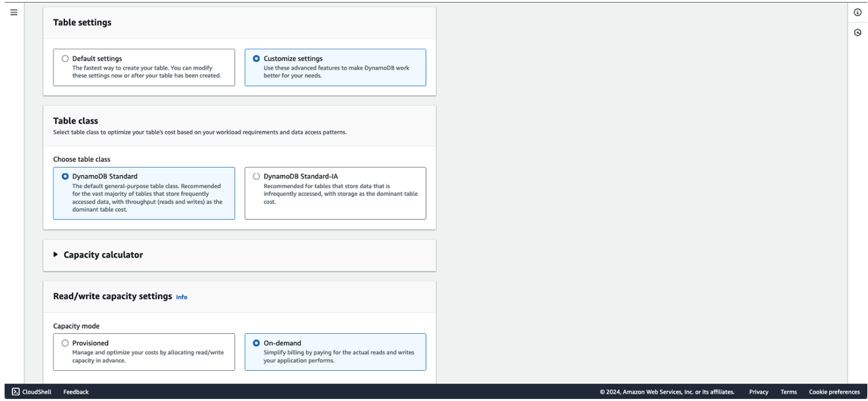
Task: Open the Privacy link
Action: coord(758,392)
